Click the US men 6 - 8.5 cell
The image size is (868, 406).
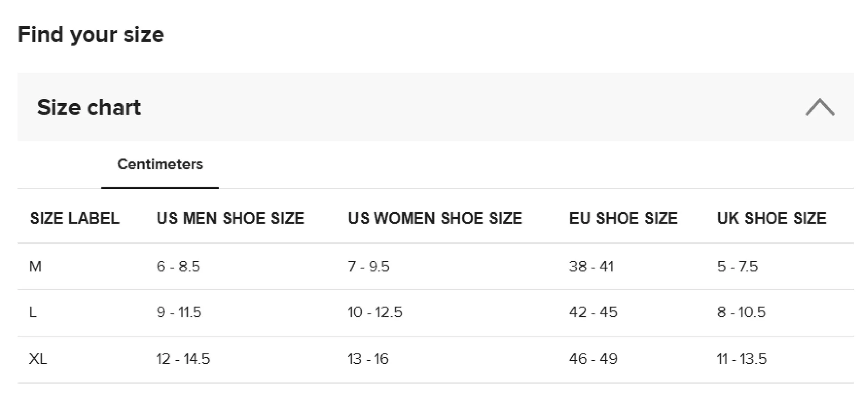(178, 267)
